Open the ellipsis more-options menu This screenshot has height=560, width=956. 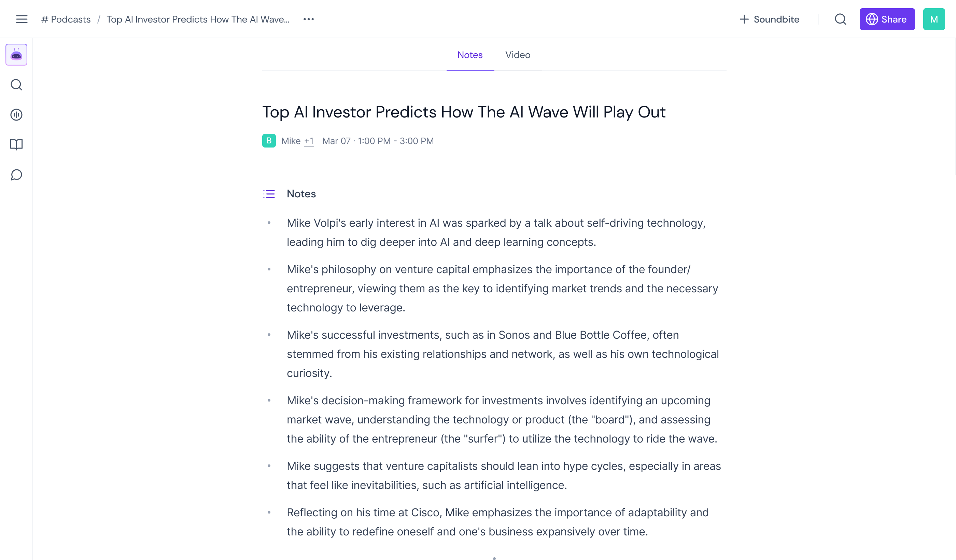point(308,19)
